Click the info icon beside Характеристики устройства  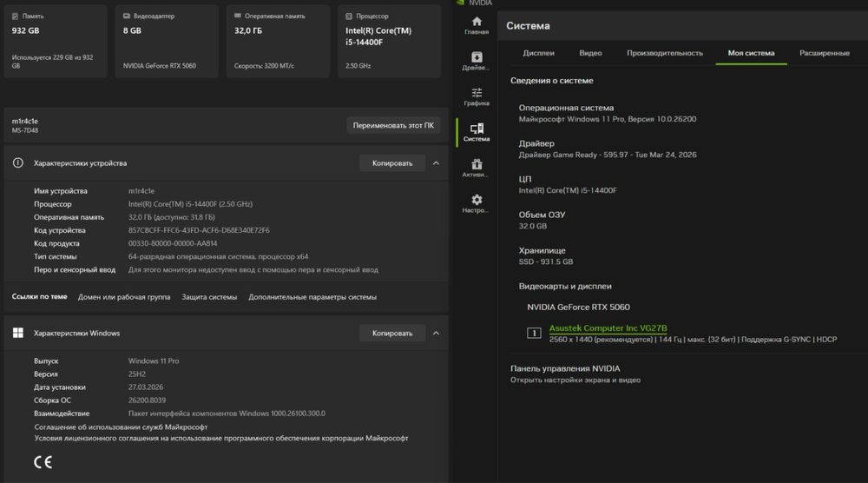coord(17,162)
